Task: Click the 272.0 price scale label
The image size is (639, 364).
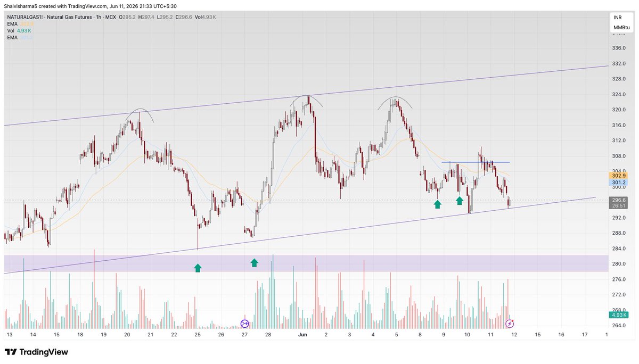Action: pyautogui.click(x=618, y=295)
